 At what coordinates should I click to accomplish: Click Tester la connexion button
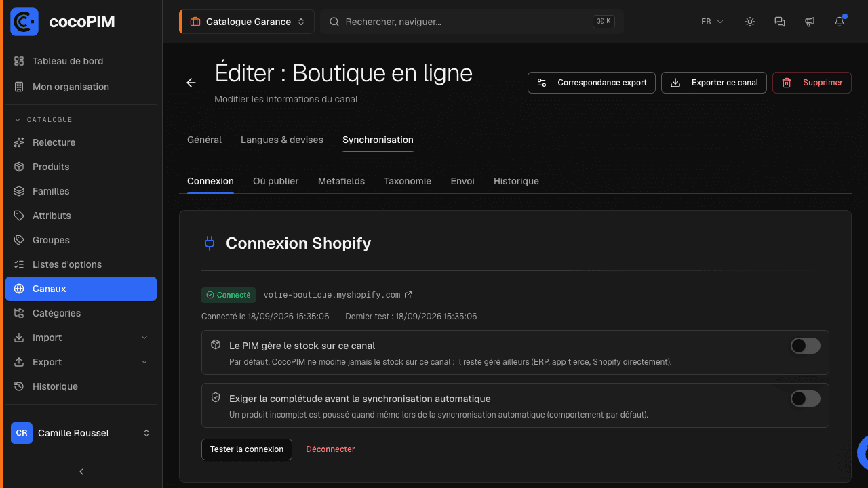click(x=247, y=449)
